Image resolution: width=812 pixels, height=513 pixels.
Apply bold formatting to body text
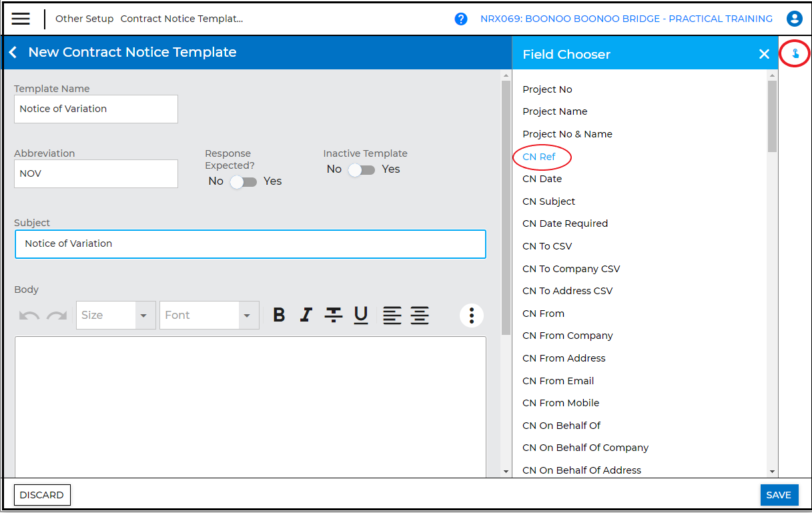(x=280, y=315)
